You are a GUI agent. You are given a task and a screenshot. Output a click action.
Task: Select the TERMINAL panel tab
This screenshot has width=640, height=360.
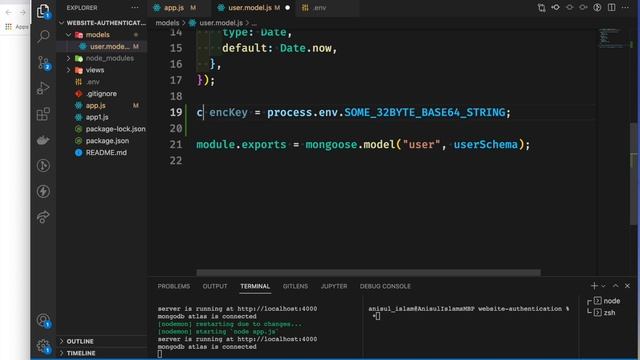pos(255,286)
